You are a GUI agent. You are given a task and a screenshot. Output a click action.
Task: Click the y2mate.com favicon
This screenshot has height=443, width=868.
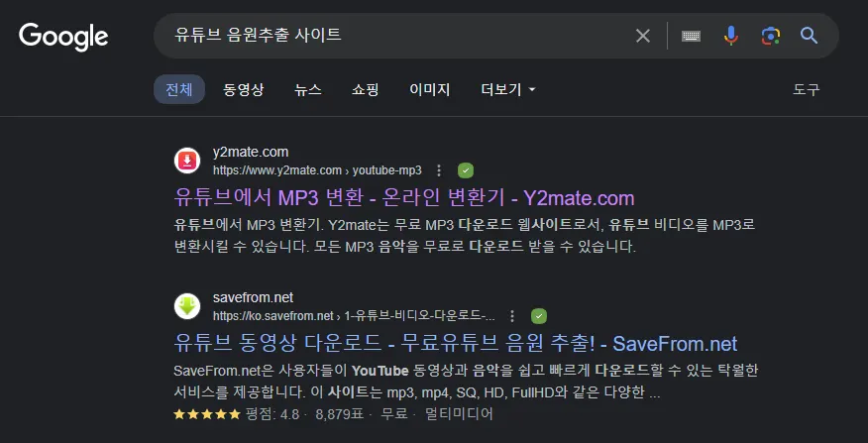point(187,161)
